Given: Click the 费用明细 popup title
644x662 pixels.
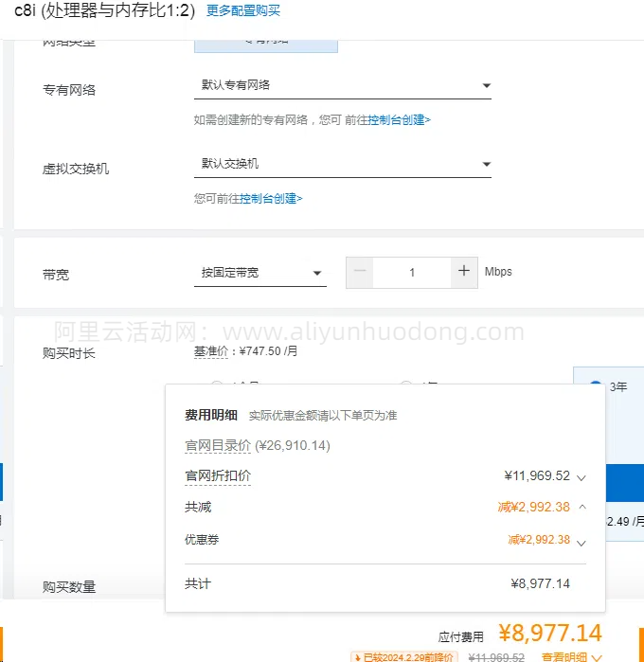Looking at the screenshot, I should [x=210, y=415].
